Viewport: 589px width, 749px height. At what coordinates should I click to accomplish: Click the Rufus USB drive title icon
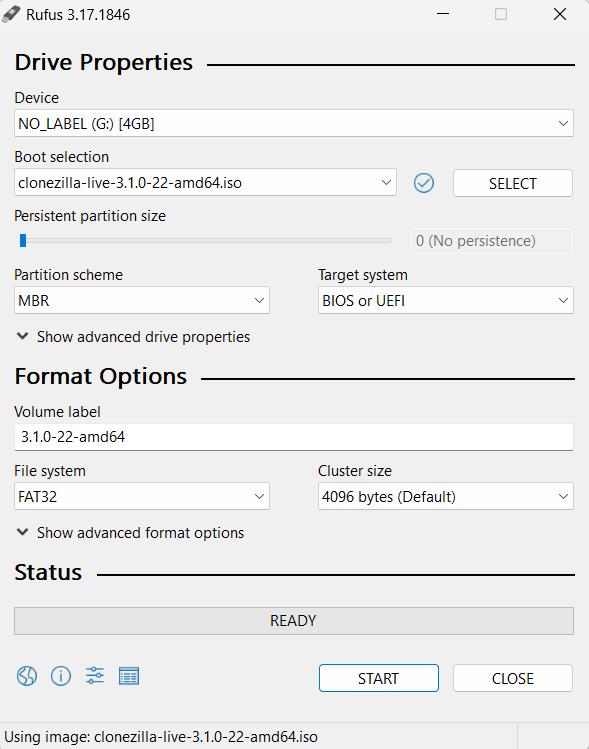11,14
